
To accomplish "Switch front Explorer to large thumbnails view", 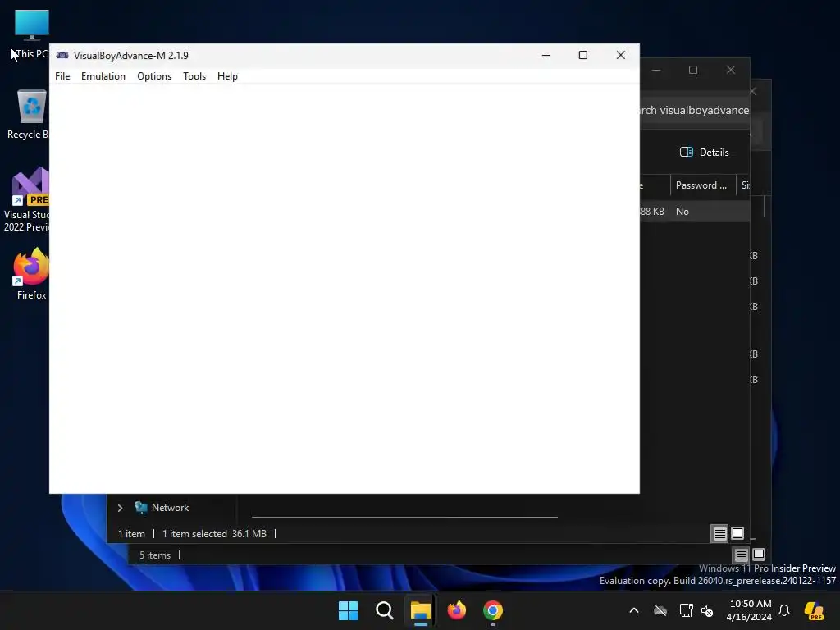I will [737, 533].
